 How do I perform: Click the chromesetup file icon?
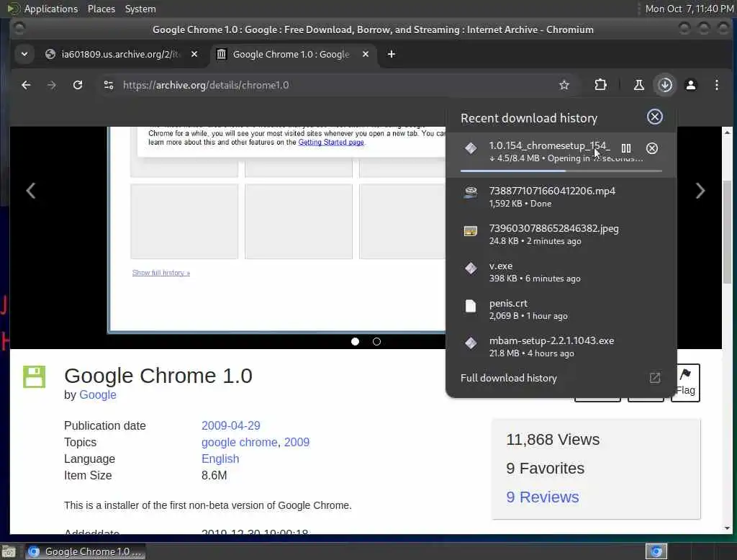pyautogui.click(x=471, y=148)
